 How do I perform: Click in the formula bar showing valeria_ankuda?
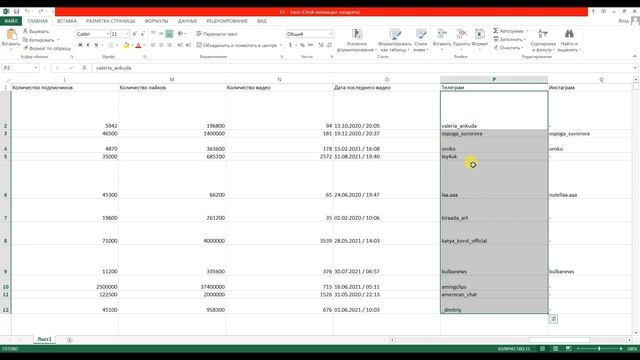(363, 68)
